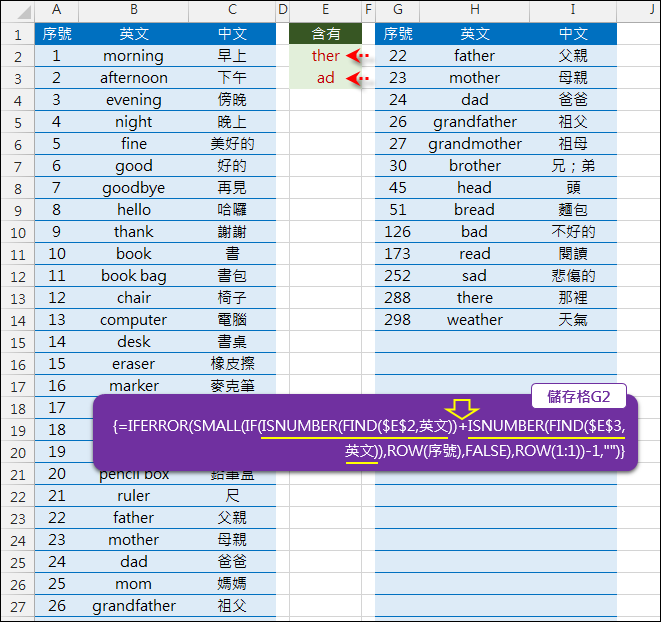The image size is (661, 622).
Task: Click cell with 'goodbye'
Action: (x=134, y=188)
